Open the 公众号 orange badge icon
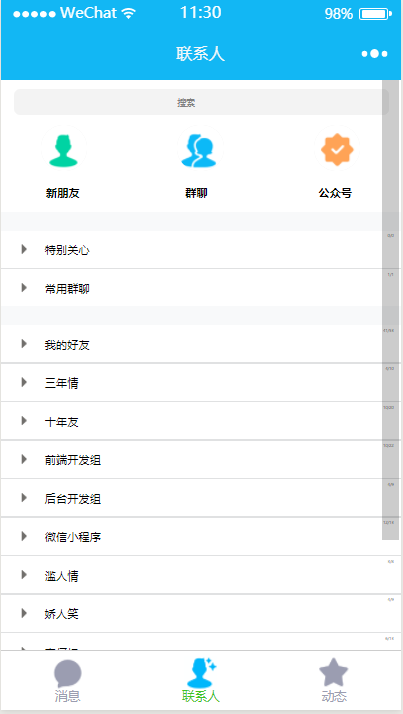The width and height of the screenshot is (403, 714). (x=337, y=148)
